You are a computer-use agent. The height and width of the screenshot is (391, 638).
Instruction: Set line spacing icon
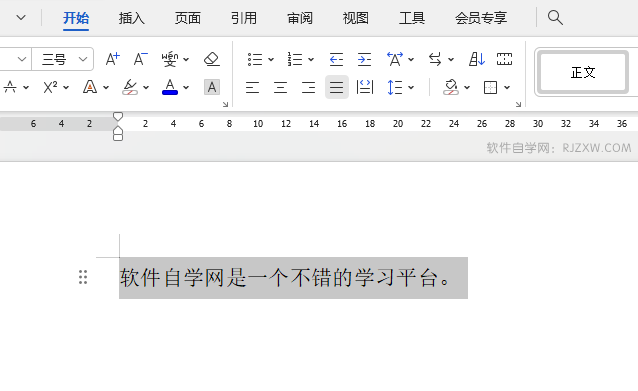[395, 87]
